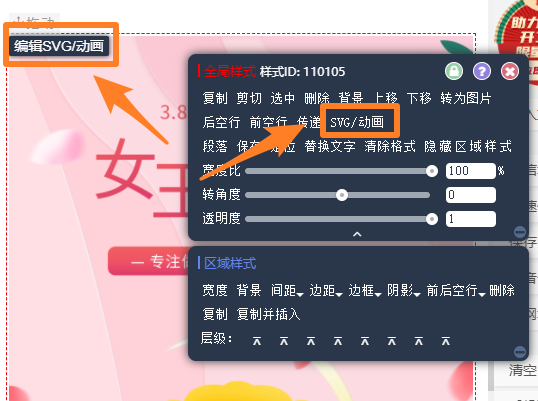Click the 转角度 slider handle
This screenshot has height=401, width=538.
tap(342, 195)
